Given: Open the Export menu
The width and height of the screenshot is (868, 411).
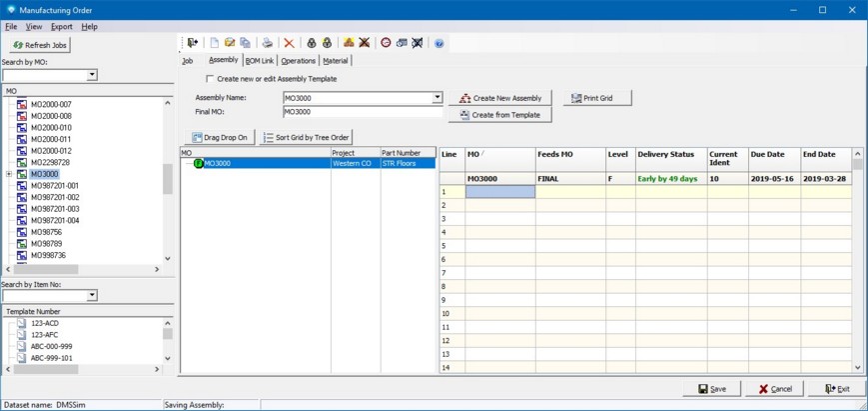Looking at the screenshot, I should [62, 27].
